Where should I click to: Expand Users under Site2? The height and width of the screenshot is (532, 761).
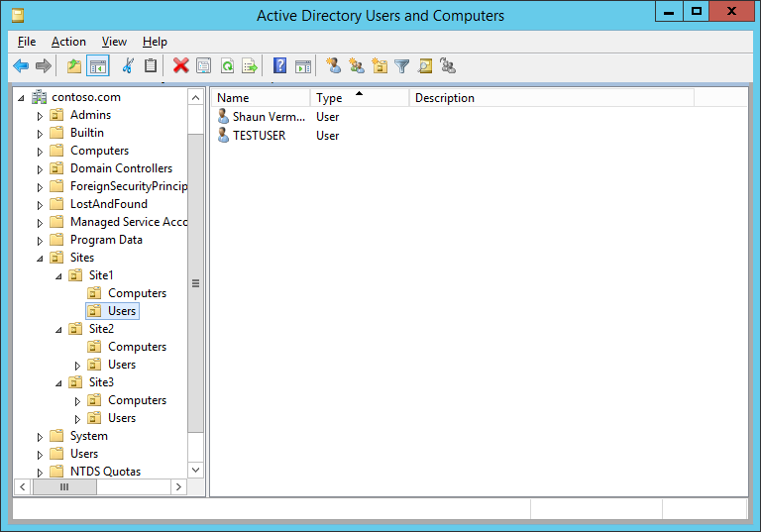[x=77, y=366]
